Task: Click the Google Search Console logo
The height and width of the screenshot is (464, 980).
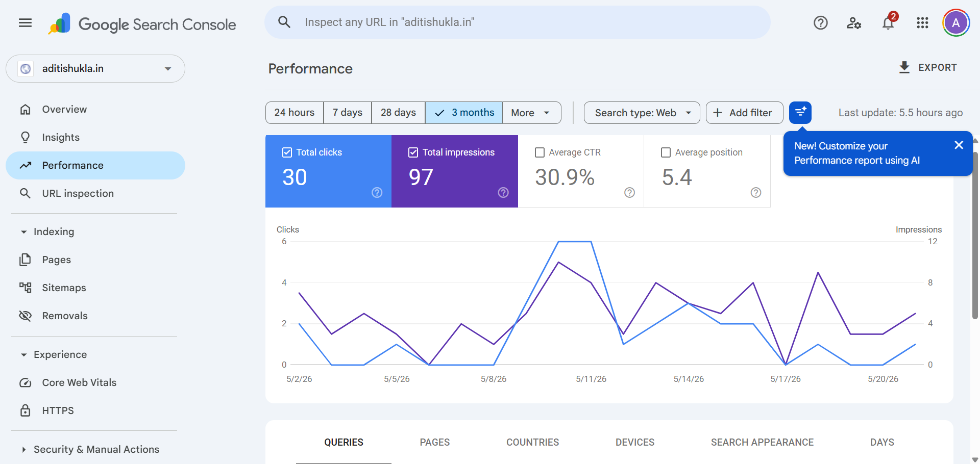Action: 142,24
